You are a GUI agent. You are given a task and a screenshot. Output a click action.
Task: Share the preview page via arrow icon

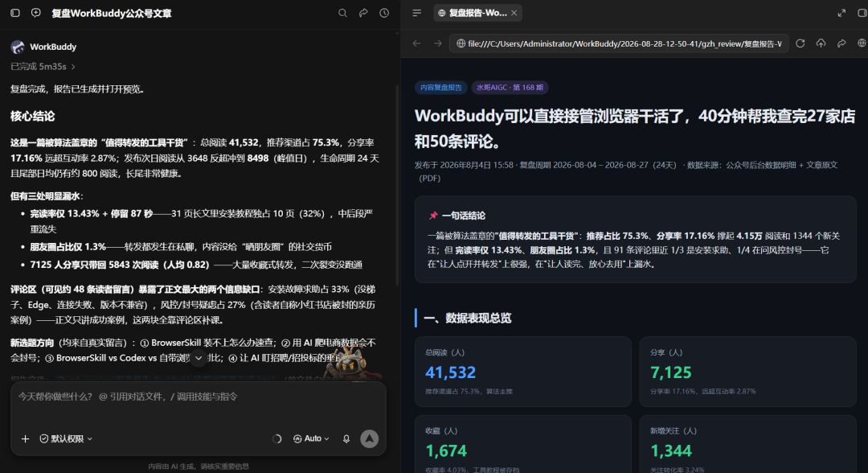(841, 43)
